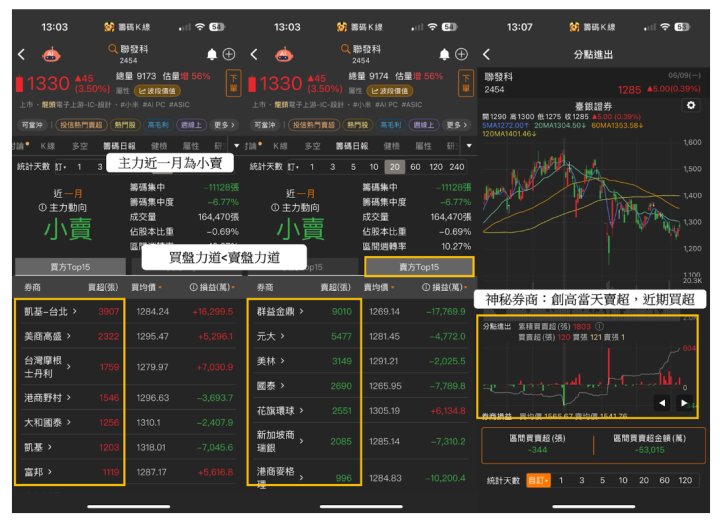
Task: Tap 投信熱門賣超 tag on left screen
Action: point(81,125)
